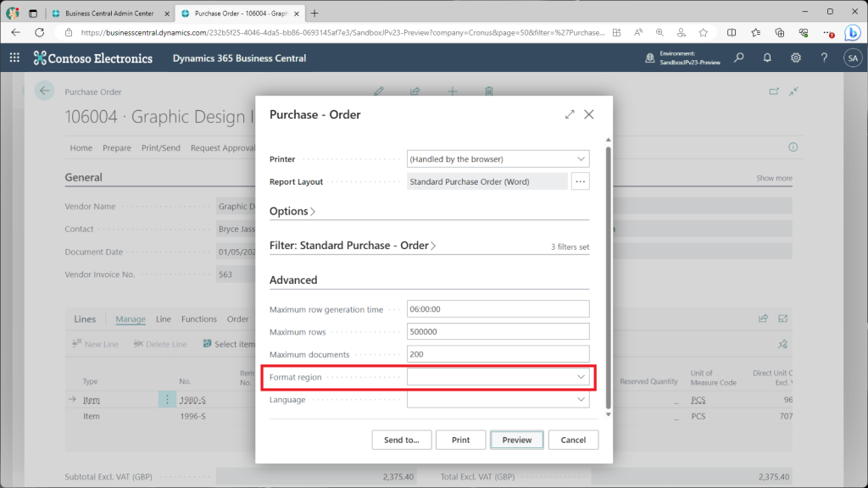The height and width of the screenshot is (488, 868).
Task: Click the back arrow on Purchase Order page
Action: pyautogui.click(x=45, y=91)
